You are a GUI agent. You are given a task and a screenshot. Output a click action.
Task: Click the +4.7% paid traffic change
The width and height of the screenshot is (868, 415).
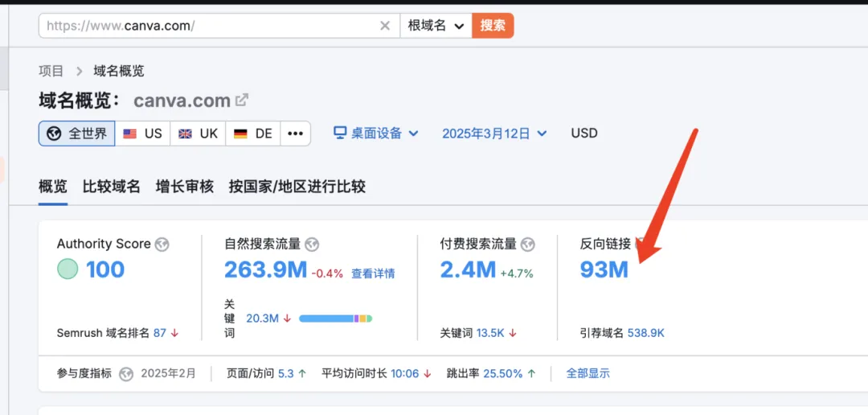[517, 273]
